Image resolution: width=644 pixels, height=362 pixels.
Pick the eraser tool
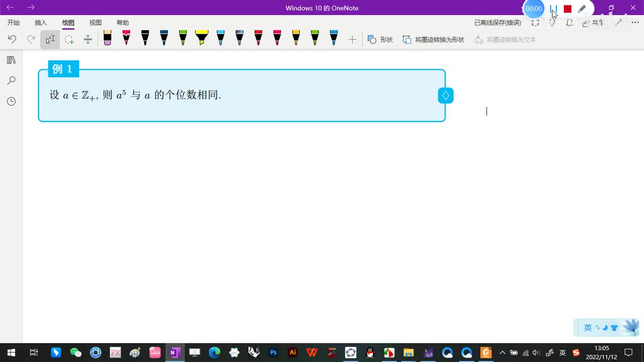[x=107, y=38]
